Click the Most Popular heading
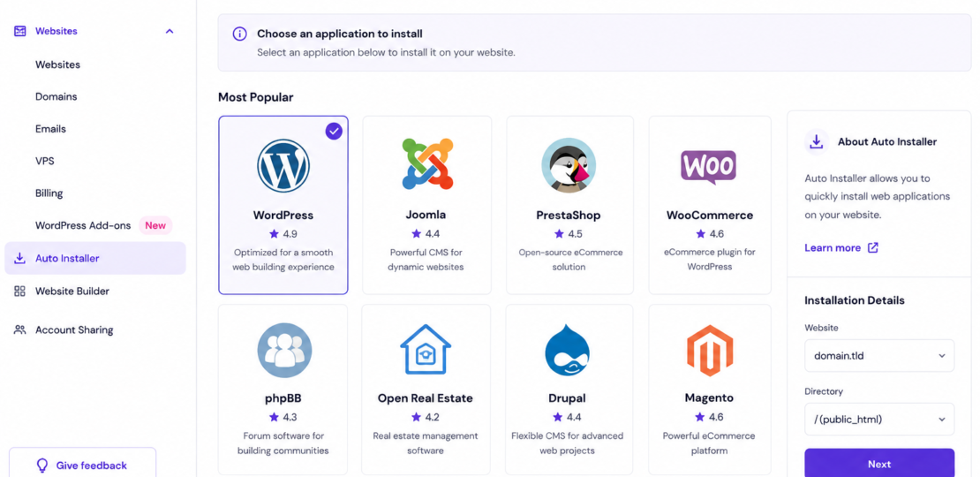980x477 pixels. click(256, 97)
